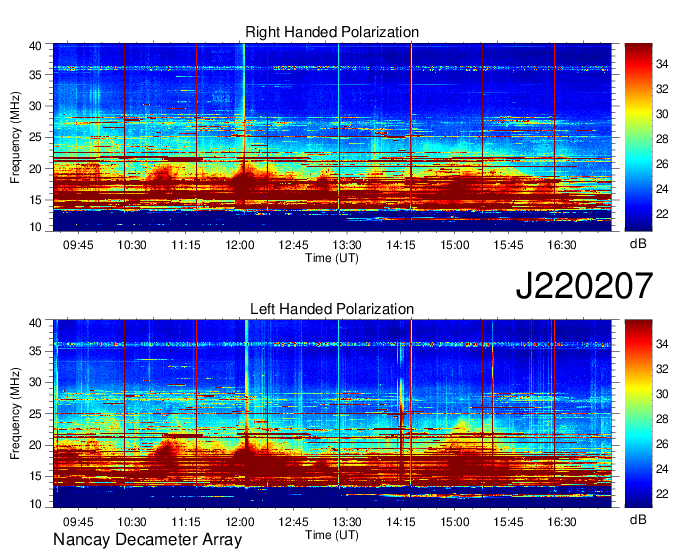Click 14:15 tick on left-handed plot
Viewport: 680px width, 552px height.
coord(401,521)
